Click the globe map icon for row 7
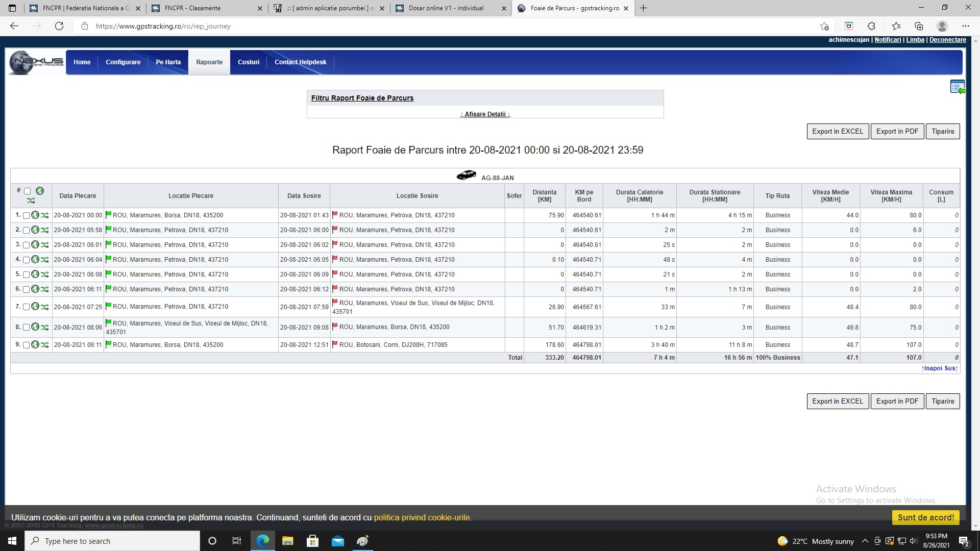 tap(35, 307)
